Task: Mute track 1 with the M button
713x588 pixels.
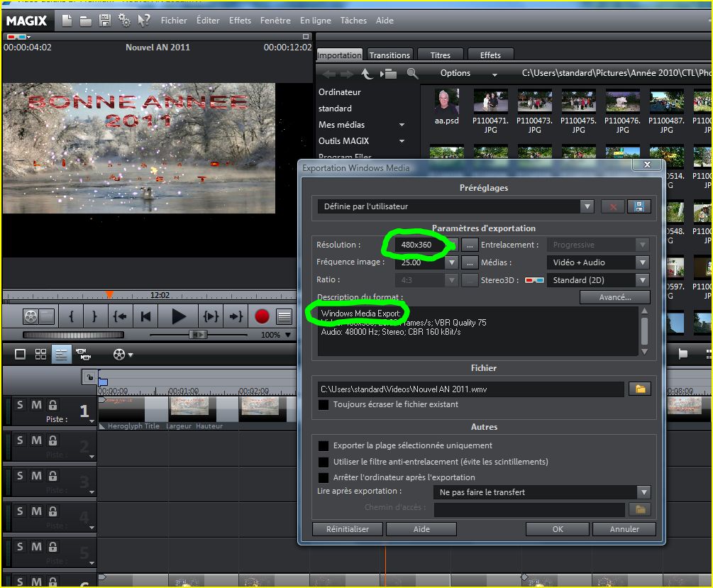Action: pyautogui.click(x=36, y=405)
